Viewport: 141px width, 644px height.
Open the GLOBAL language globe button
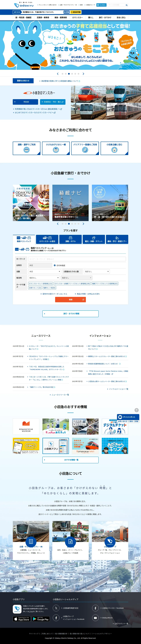tap(101, 5)
